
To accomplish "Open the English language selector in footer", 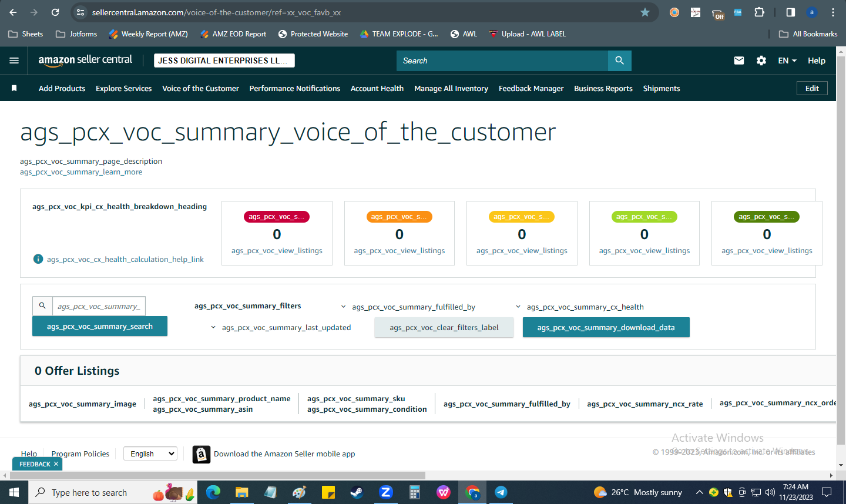I will [150, 453].
